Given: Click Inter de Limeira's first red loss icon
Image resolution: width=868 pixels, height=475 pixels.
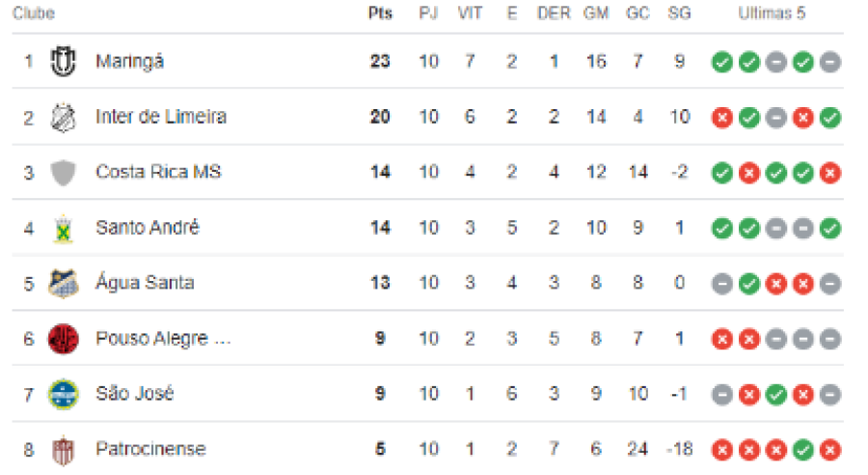Looking at the screenshot, I should click(721, 117).
